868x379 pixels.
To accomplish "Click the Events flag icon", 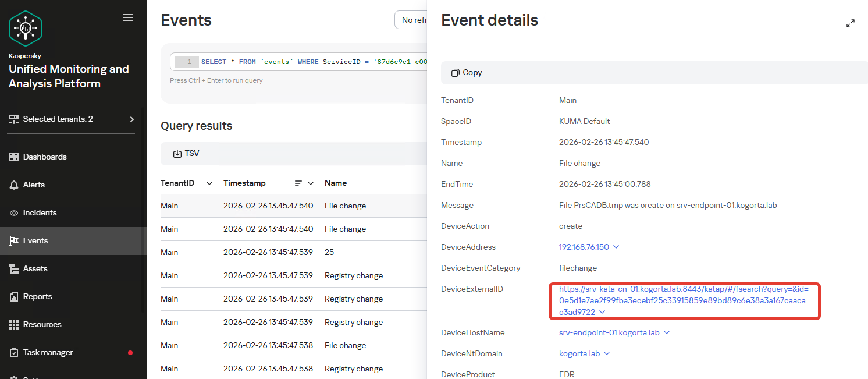I will [14, 240].
